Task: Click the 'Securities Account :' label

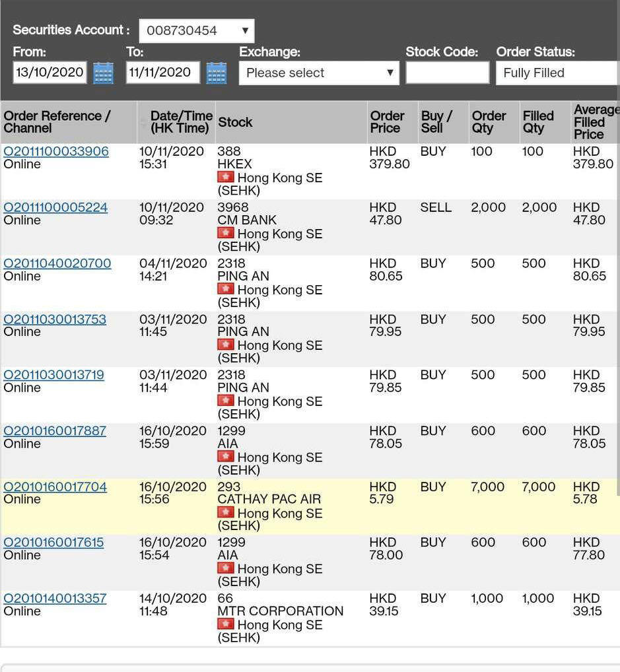Action: coord(71,30)
